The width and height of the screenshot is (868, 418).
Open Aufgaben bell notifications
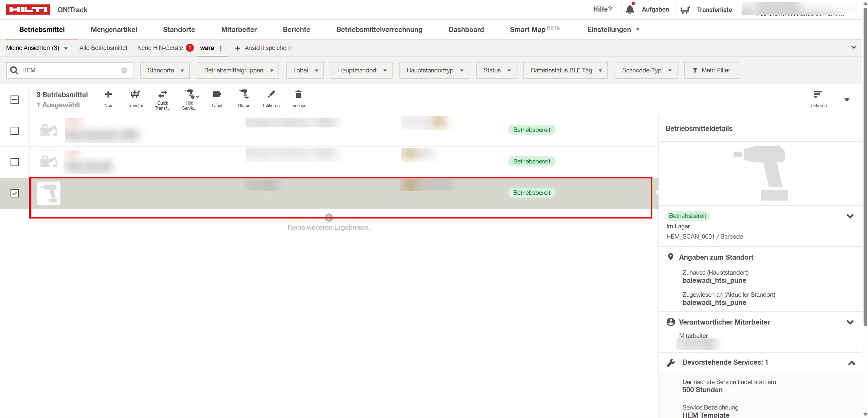tap(630, 10)
